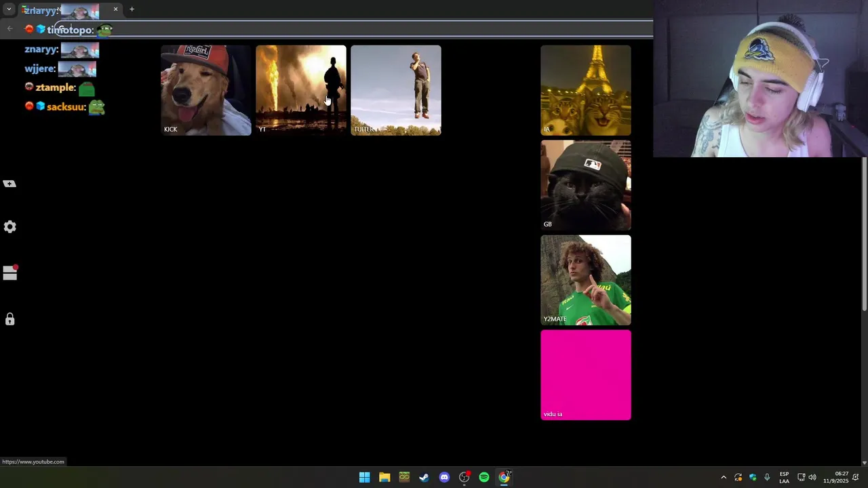Open the IA tile with Eiffel Tower cats

[586, 90]
